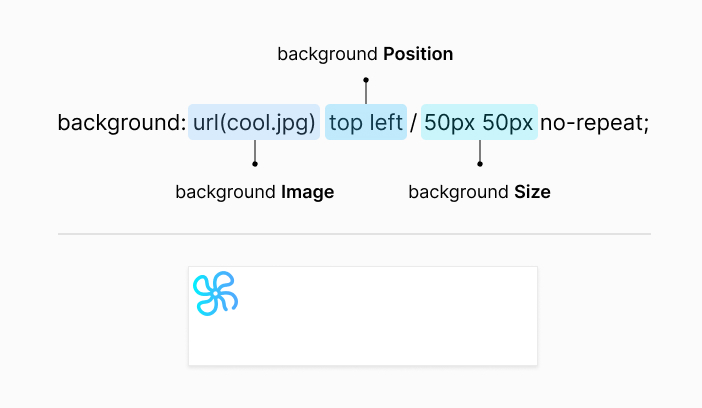Click the connector dot above background Size label
The height and width of the screenshot is (408, 702).
pos(480,164)
